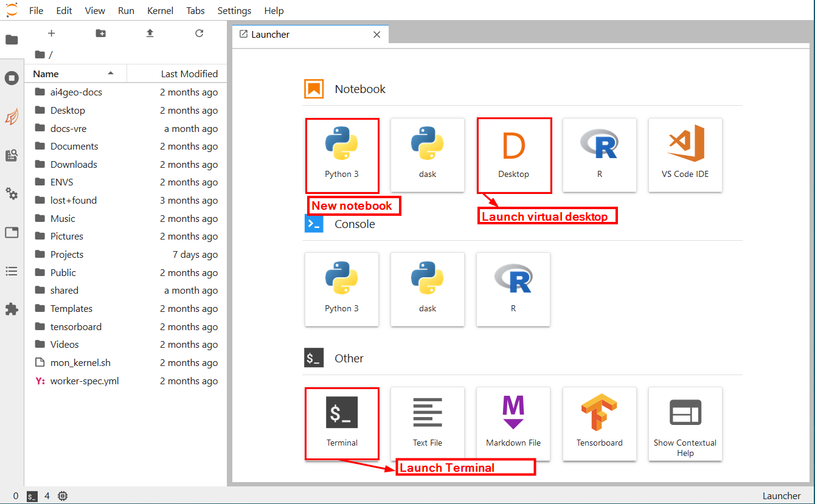
Task: Launch an R notebook
Action: pos(600,155)
